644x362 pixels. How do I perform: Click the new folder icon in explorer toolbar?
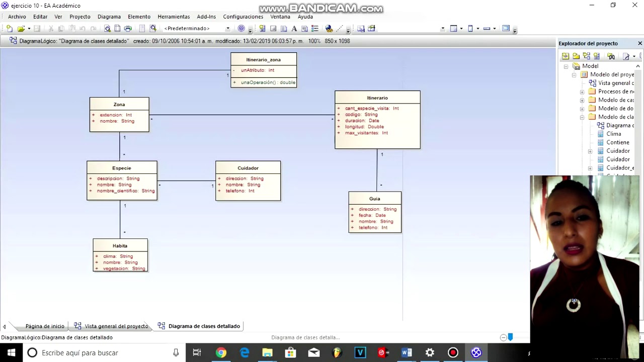pyautogui.click(x=576, y=56)
